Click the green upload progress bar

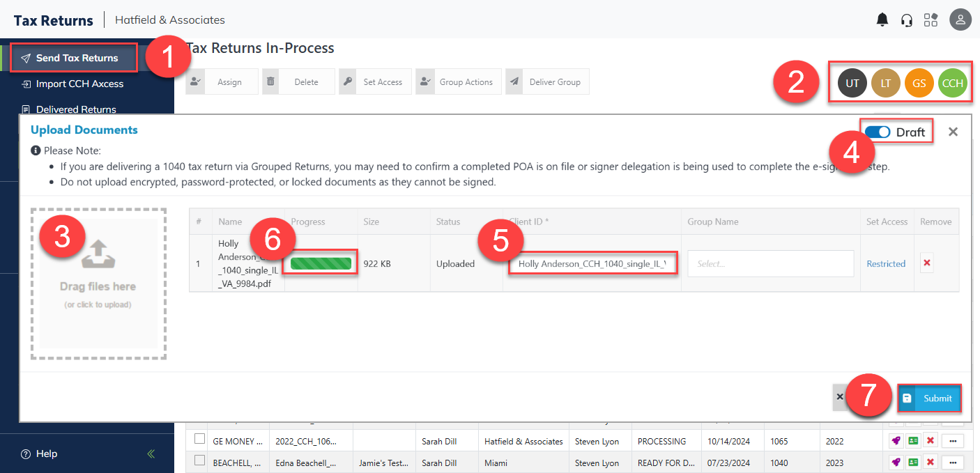coord(320,263)
